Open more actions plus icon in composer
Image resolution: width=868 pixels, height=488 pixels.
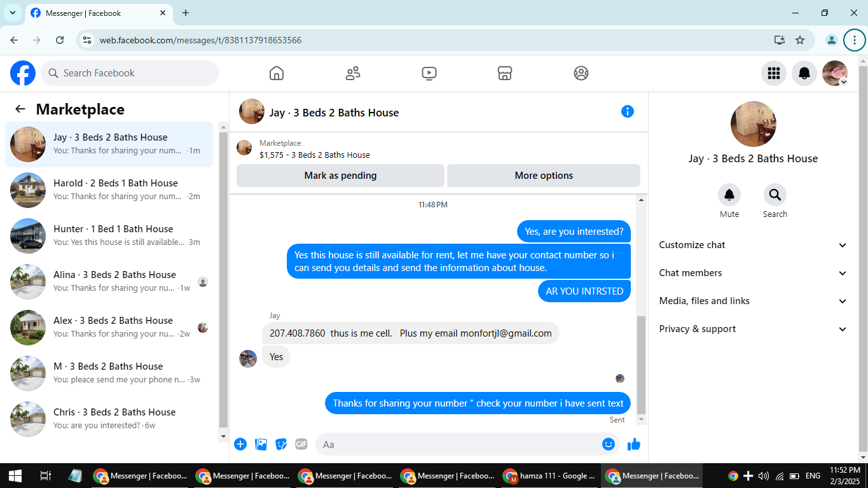[240, 444]
